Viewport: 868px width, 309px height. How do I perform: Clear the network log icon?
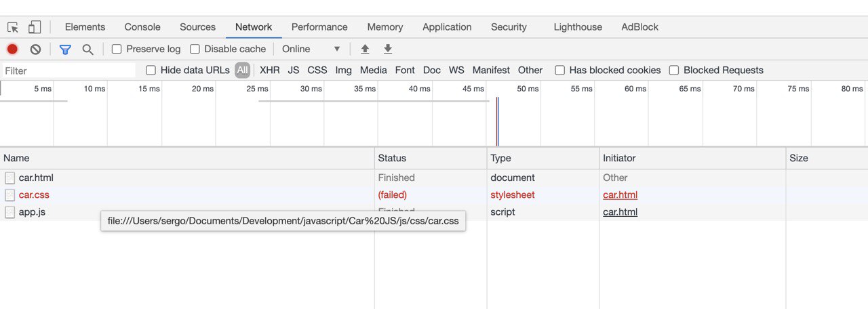tap(35, 49)
